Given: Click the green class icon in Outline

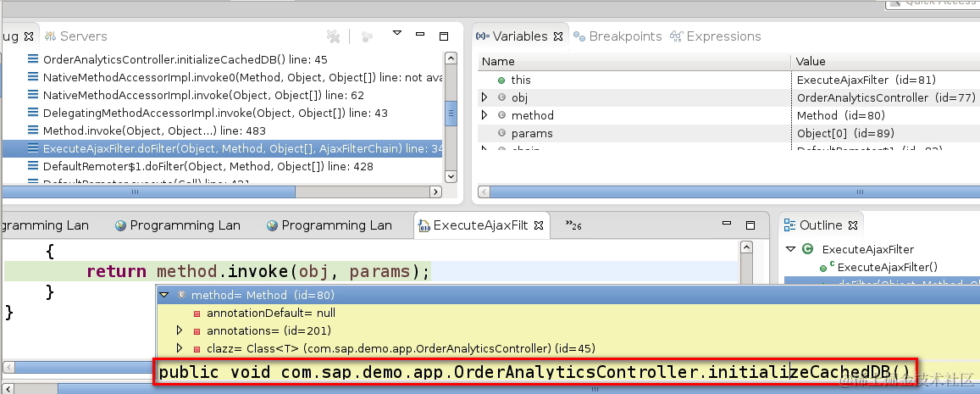Looking at the screenshot, I should (x=807, y=249).
